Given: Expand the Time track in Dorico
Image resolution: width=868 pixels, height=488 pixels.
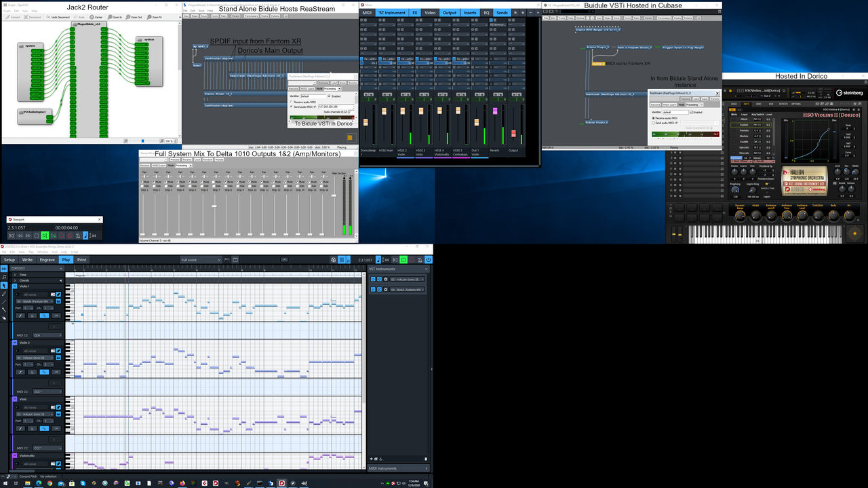Looking at the screenshot, I should tap(15, 274).
